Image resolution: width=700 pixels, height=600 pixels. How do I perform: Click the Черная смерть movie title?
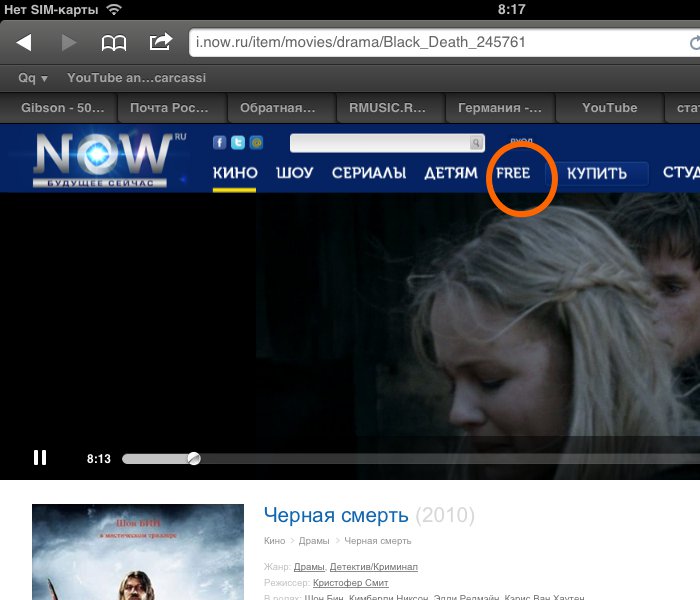[336, 515]
